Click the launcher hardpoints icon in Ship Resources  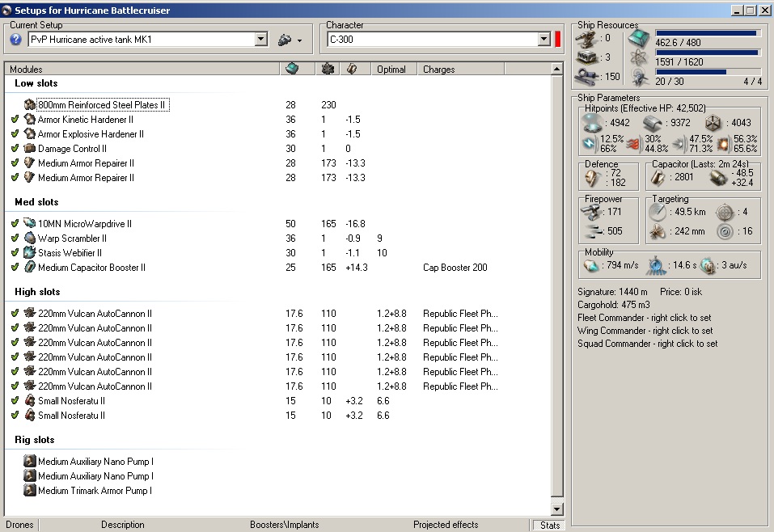tap(587, 57)
